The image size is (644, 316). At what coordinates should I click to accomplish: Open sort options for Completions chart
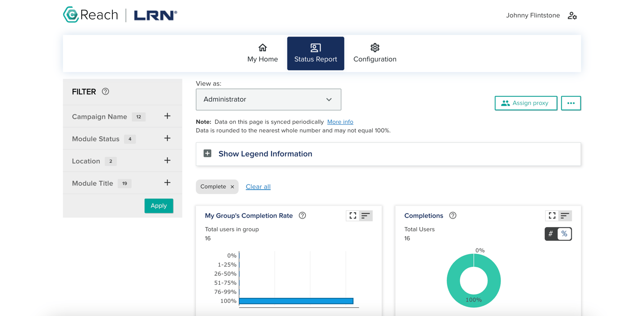pyautogui.click(x=565, y=216)
